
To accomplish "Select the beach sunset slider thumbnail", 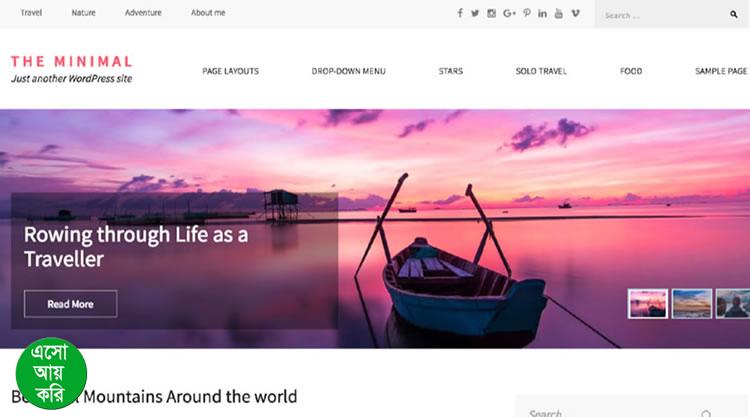I will [x=692, y=304].
